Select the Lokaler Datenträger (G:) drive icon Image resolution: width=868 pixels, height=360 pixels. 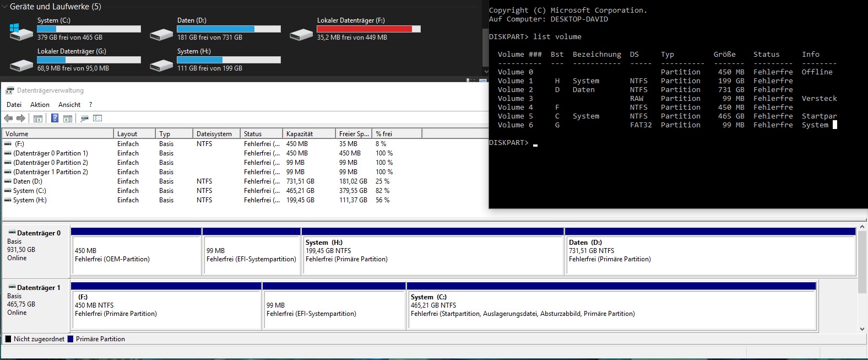click(21, 65)
